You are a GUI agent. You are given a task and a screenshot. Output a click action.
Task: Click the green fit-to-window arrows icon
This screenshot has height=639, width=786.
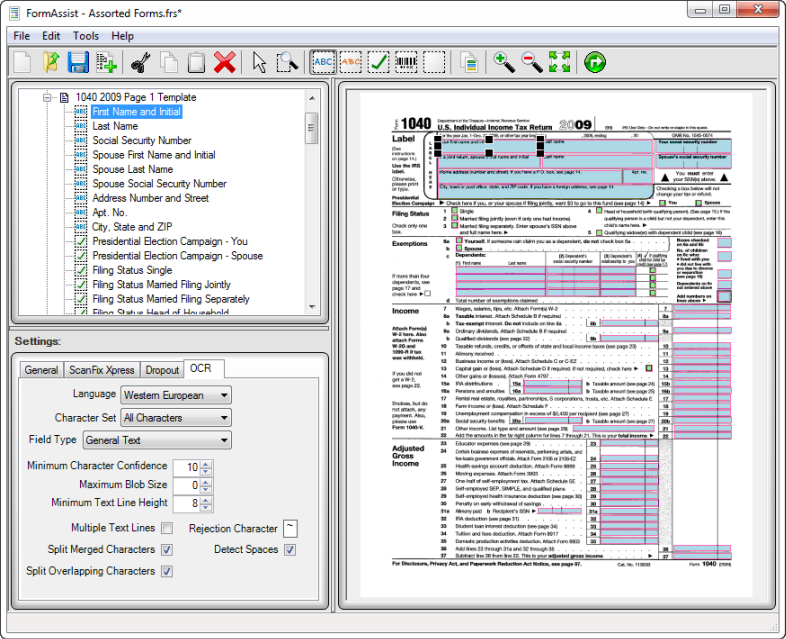559,63
